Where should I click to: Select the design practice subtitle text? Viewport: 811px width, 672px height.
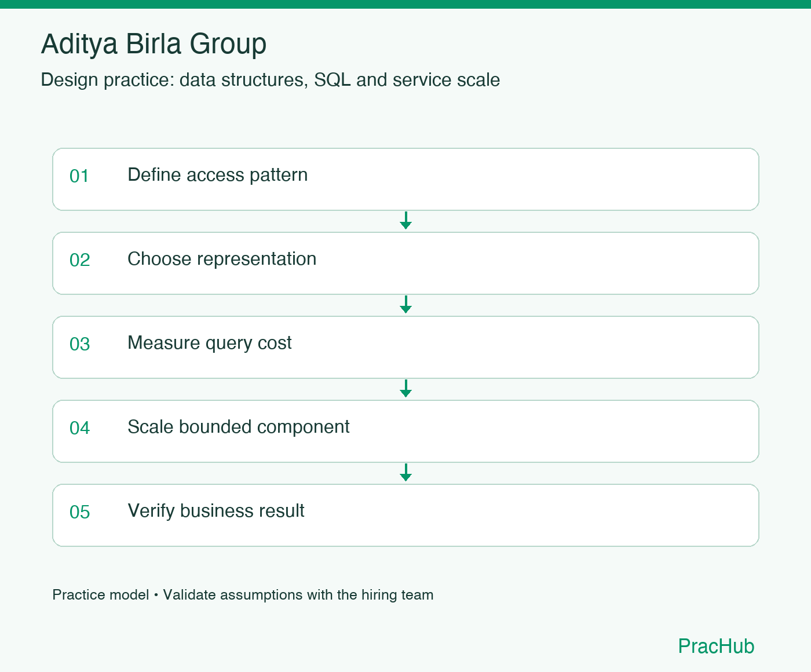click(271, 80)
